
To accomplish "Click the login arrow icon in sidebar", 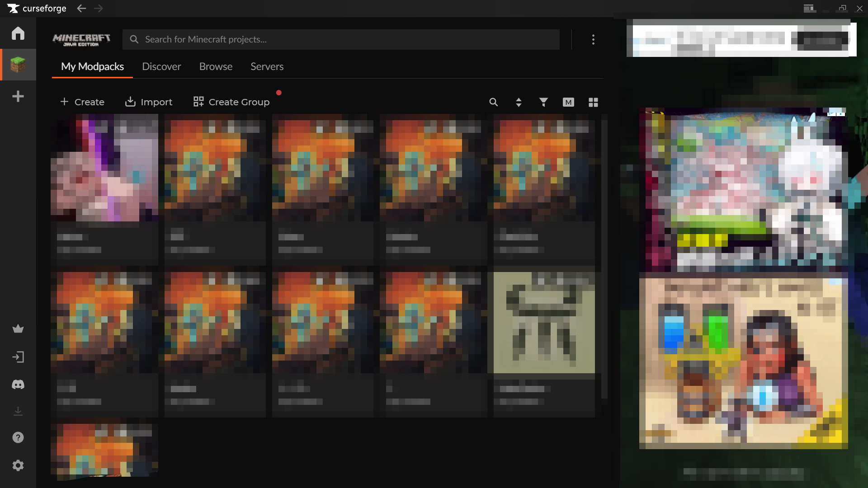I will [18, 357].
